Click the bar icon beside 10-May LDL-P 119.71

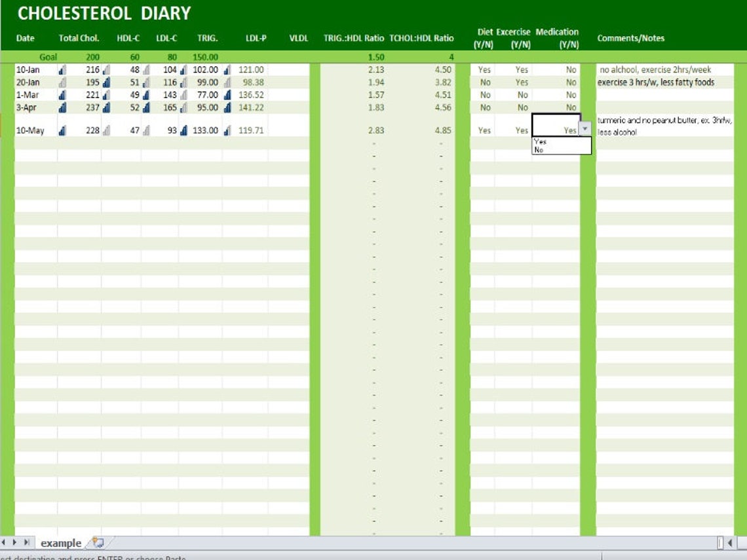[227, 129]
